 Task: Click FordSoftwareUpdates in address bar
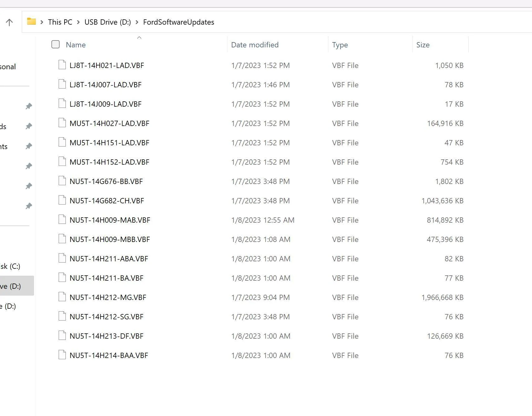coord(179,22)
